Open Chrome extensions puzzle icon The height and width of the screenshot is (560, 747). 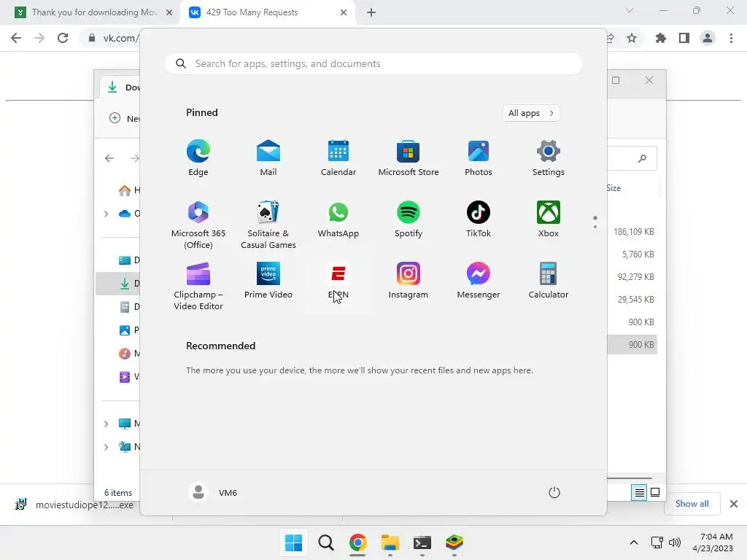click(x=661, y=38)
